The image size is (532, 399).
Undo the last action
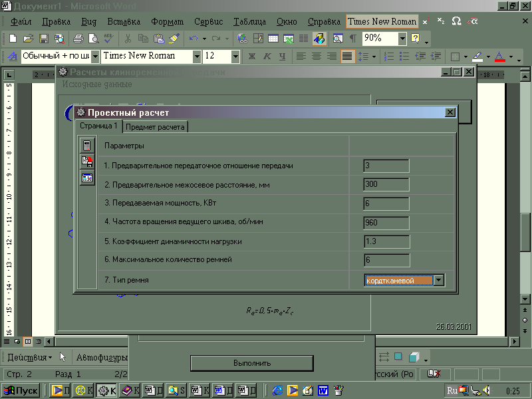tap(194, 39)
